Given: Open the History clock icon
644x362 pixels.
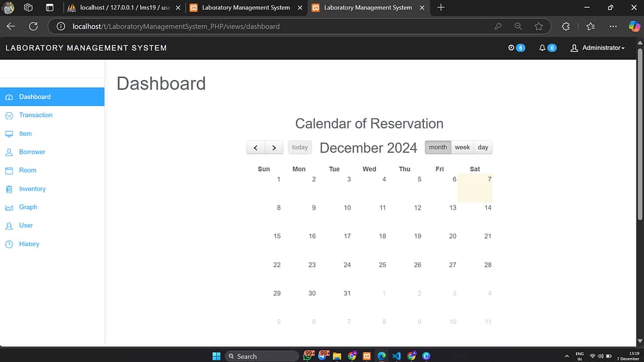Looking at the screenshot, I should [x=9, y=244].
